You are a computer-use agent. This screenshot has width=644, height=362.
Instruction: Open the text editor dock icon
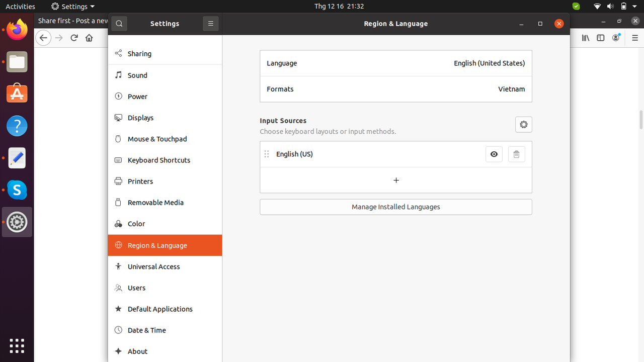17,158
